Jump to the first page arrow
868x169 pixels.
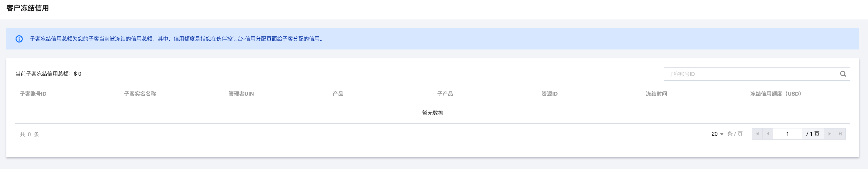click(757, 134)
